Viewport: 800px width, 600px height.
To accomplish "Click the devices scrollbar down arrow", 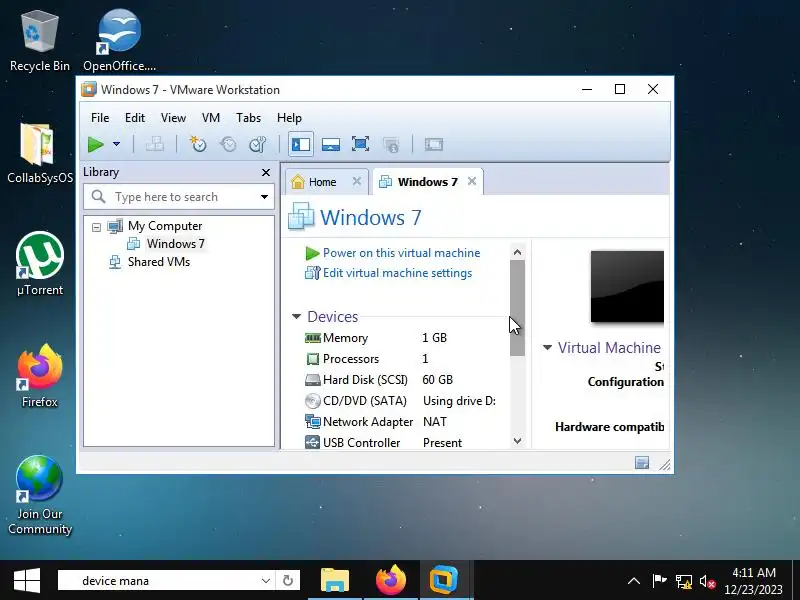I will tap(517, 441).
